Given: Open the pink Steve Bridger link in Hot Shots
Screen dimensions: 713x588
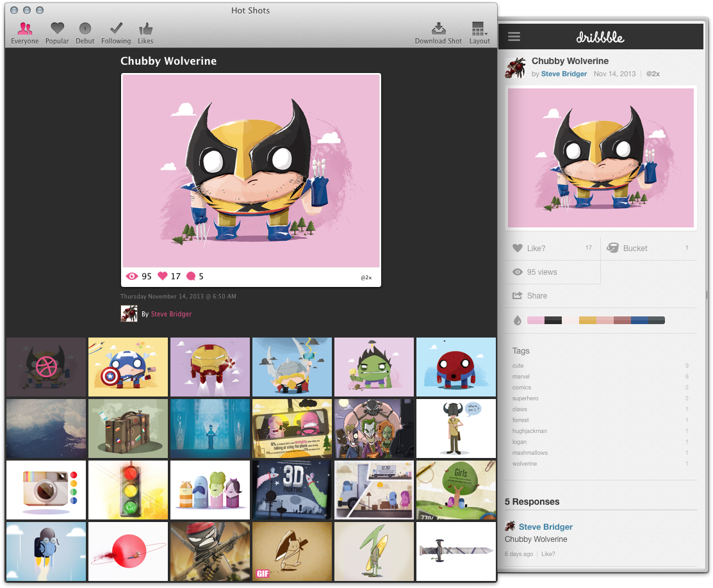Looking at the screenshot, I should 171,314.
